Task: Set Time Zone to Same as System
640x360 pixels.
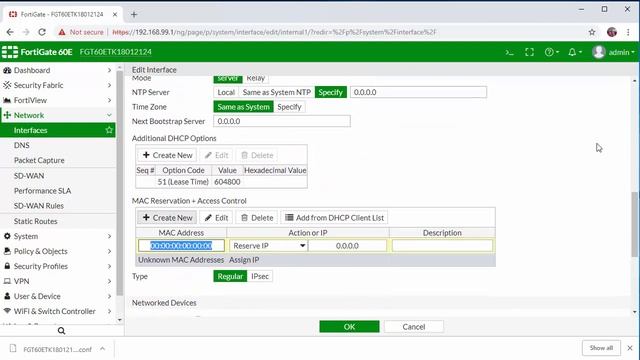Action: (243, 107)
